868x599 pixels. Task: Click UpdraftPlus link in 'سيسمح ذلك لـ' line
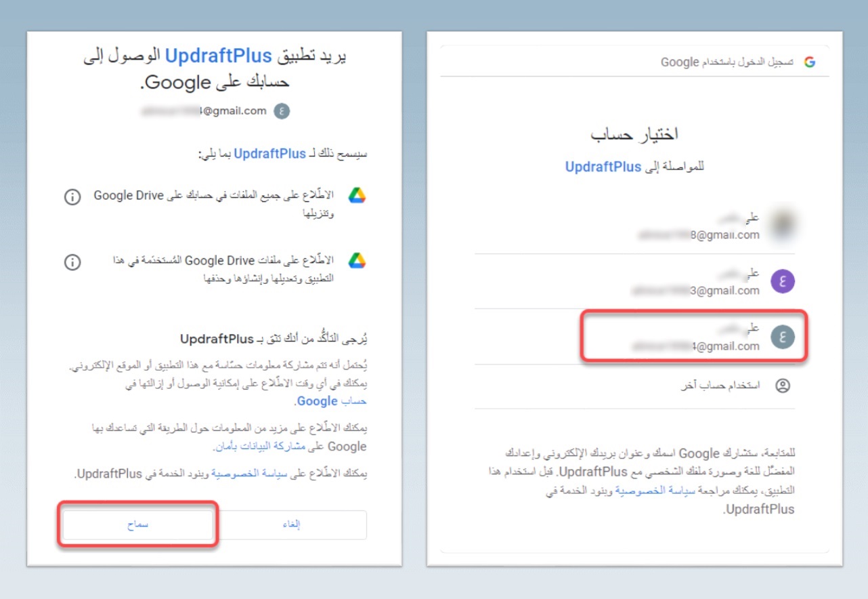point(270,154)
